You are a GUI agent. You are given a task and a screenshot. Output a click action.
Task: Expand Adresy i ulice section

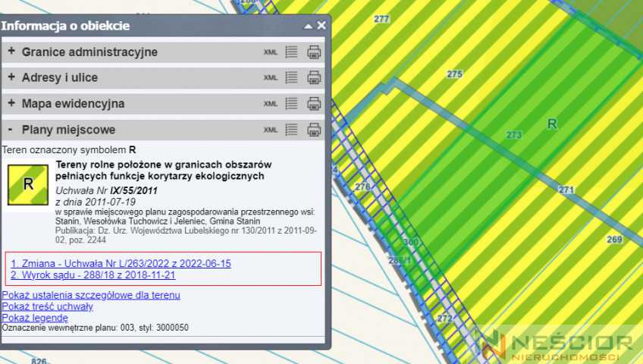11,77
